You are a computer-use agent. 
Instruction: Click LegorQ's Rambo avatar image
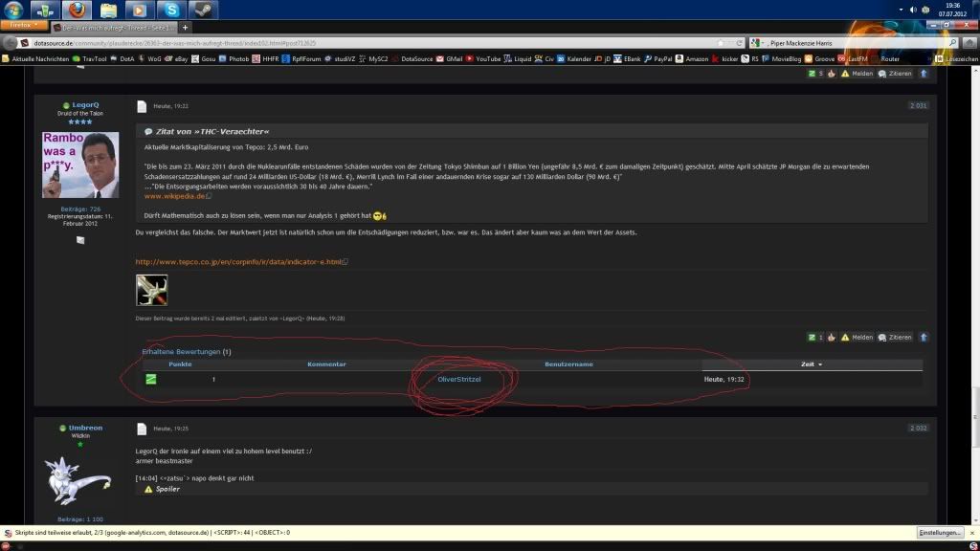pyautogui.click(x=80, y=165)
